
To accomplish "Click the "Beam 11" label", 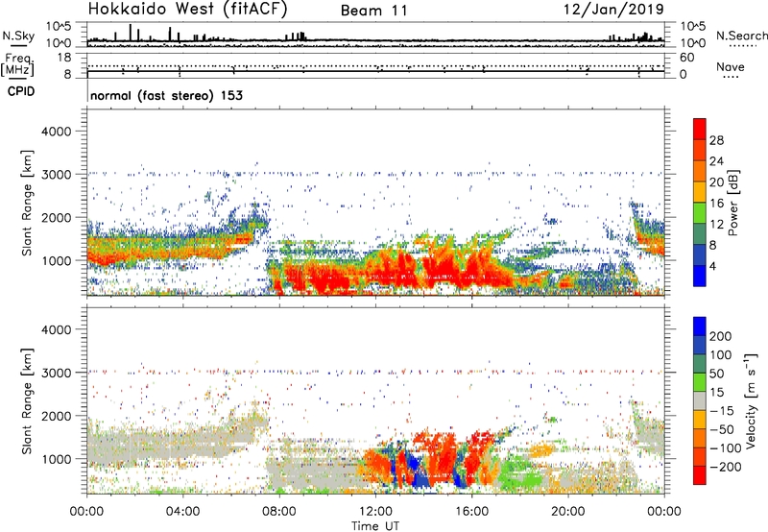I will click(373, 11).
